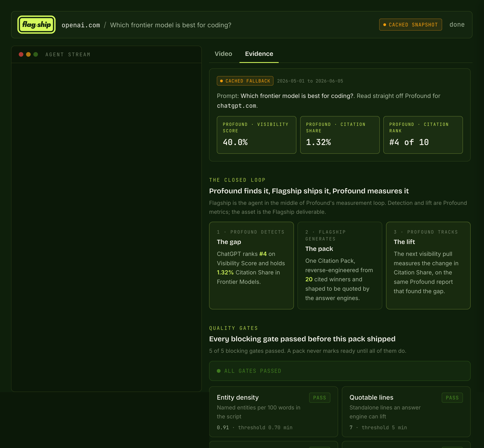Select 'The lift' Profound Tracks card

(428, 265)
